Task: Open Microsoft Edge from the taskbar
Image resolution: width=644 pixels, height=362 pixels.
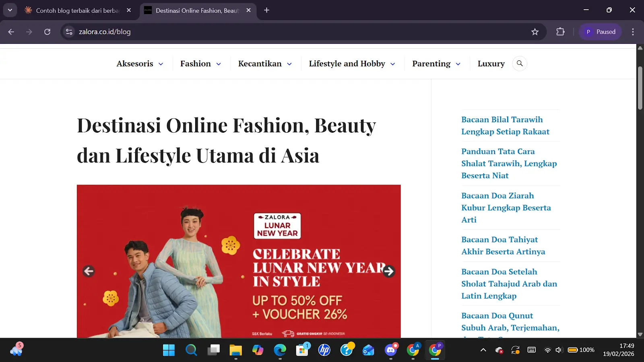Action: tap(280, 350)
